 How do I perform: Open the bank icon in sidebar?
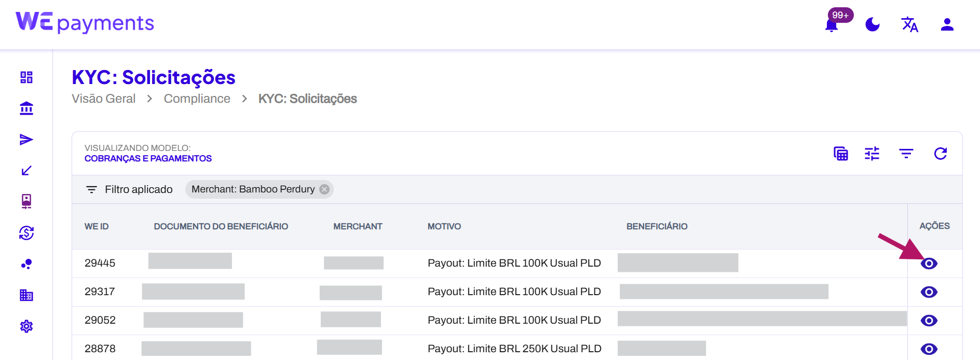[26, 108]
